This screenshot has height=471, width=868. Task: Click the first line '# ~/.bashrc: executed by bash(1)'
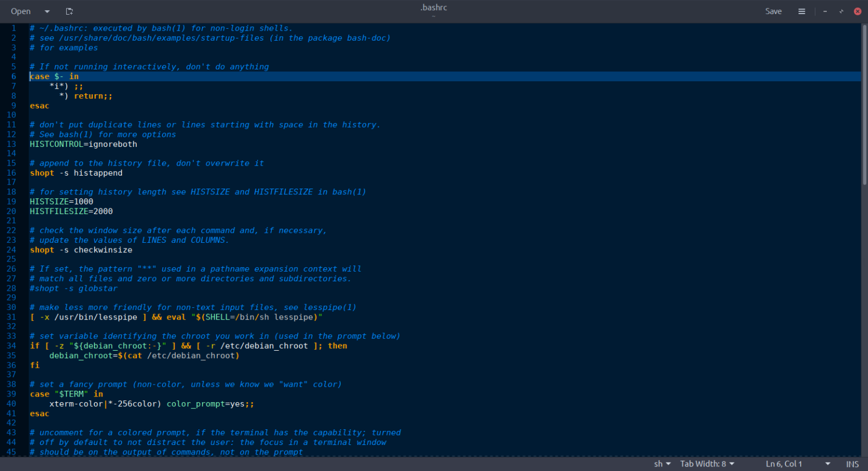pyautogui.click(x=162, y=28)
